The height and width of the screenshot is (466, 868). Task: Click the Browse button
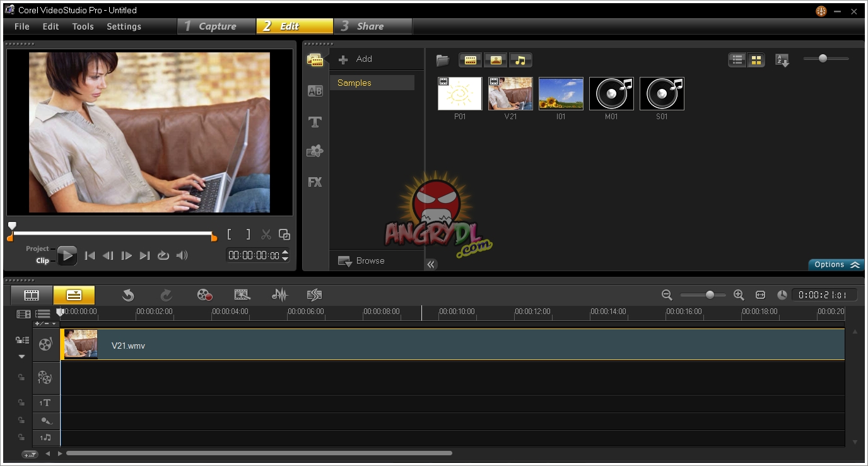[361, 260]
